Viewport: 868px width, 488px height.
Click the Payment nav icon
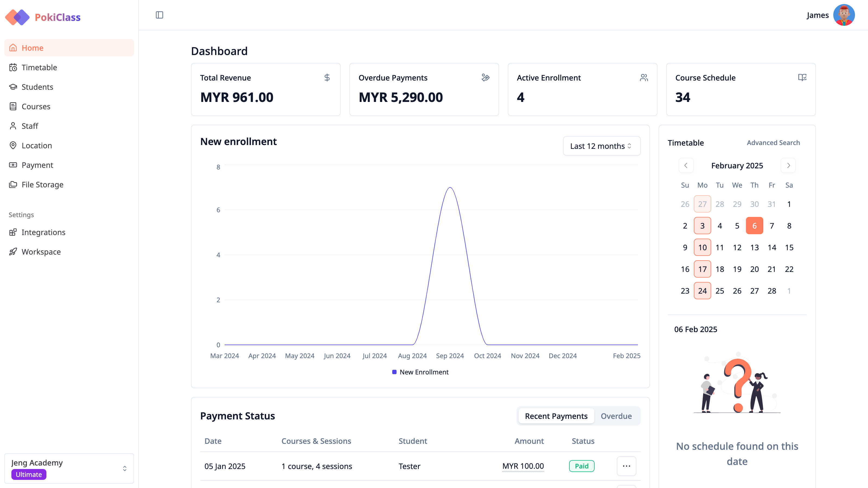13,165
